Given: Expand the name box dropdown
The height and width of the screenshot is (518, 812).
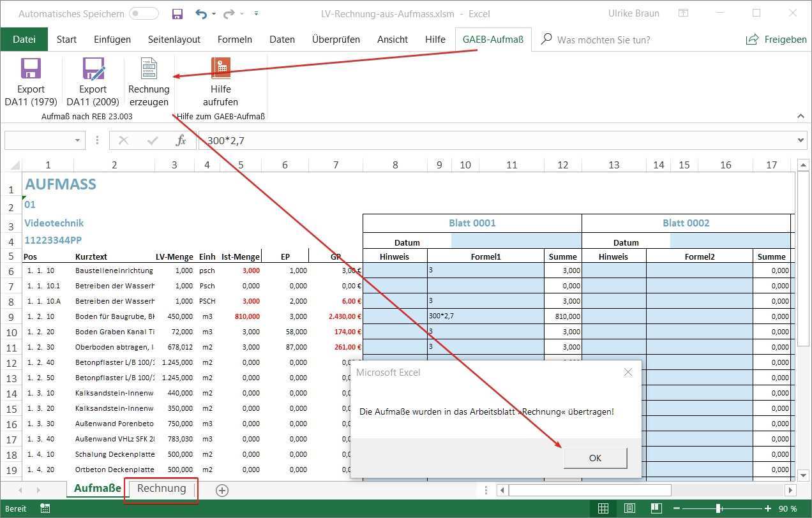Looking at the screenshot, I should [x=77, y=140].
